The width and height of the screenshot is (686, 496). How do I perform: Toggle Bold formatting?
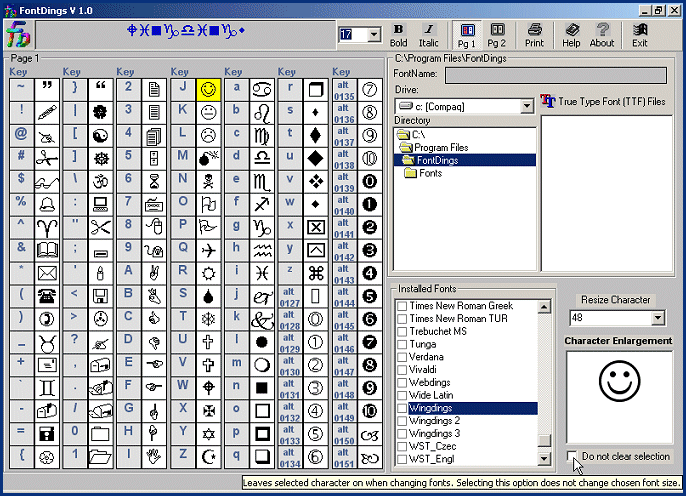[399, 35]
